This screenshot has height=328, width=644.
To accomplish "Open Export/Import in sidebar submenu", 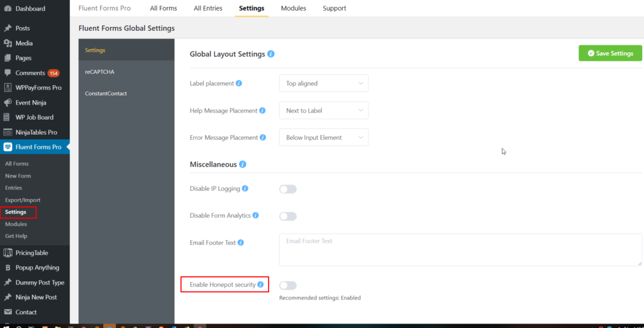I will pyautogui.click(x=23, y=200).
